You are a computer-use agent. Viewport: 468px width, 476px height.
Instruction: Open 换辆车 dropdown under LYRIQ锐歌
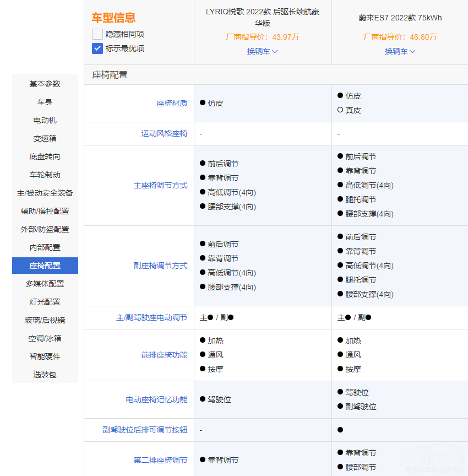pyautogui.click(x=262, y=51)
